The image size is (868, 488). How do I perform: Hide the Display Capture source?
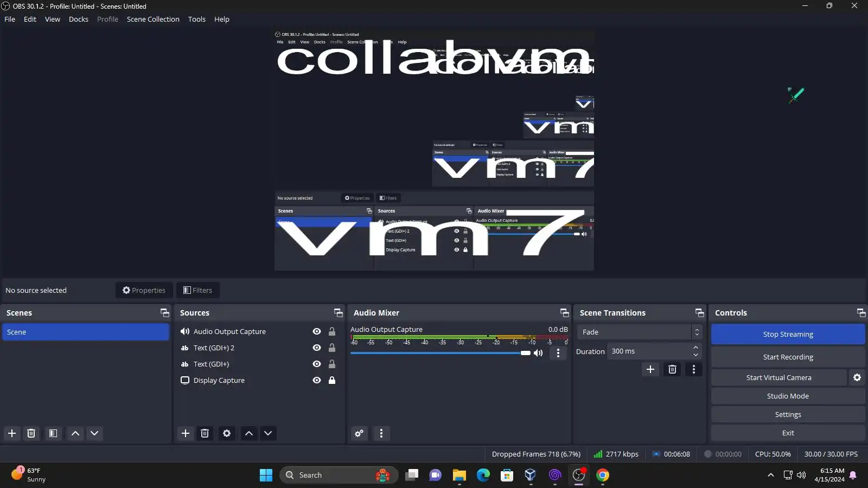click(x=317, y=380)
